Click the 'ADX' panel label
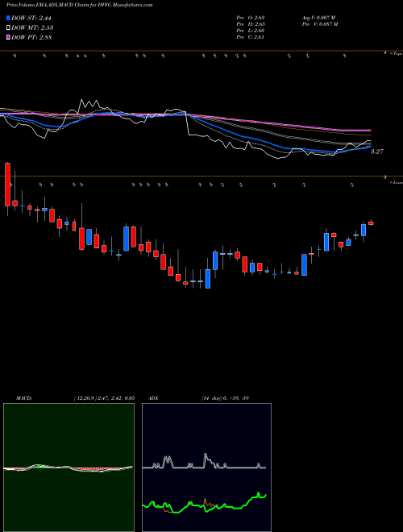 click(154, 398)
